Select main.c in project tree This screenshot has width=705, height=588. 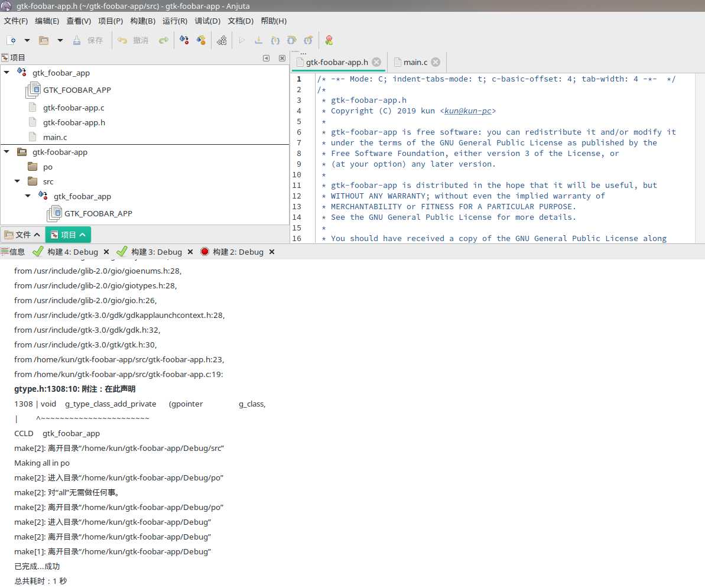coord(55,137)
